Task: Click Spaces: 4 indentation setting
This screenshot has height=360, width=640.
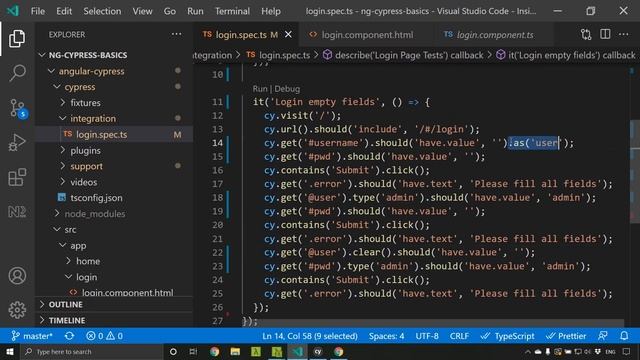Action: (x=387, y=336)
